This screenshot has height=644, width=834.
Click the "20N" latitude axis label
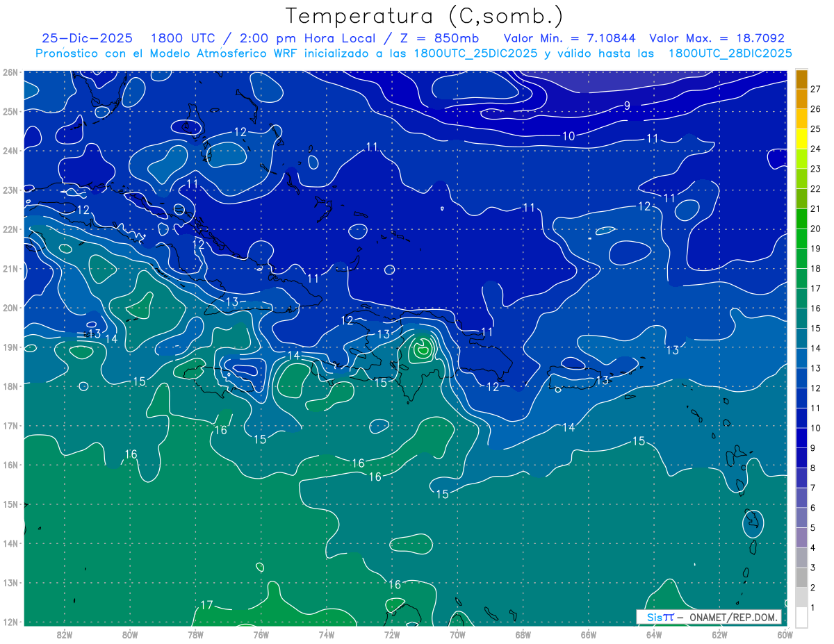(x=11, y=307)
